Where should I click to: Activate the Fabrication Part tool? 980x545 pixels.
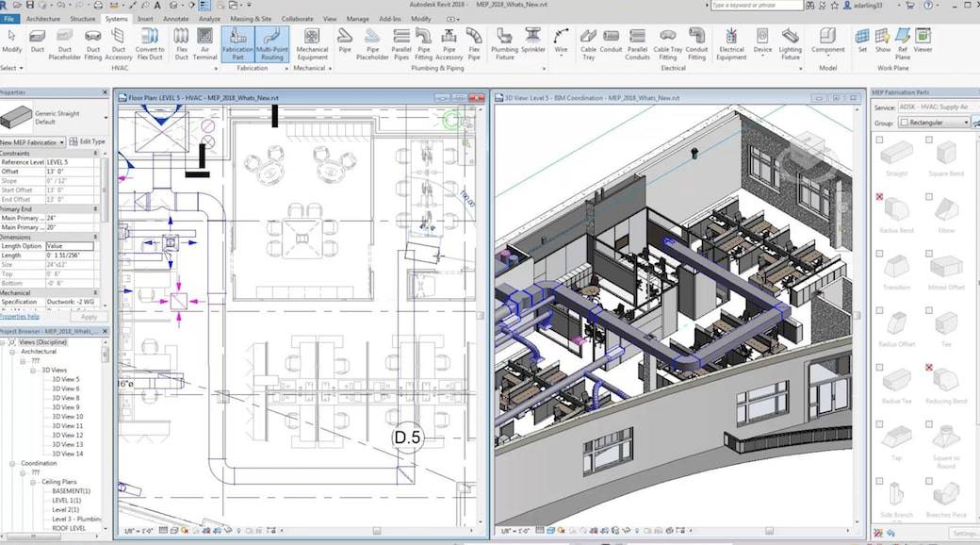click(237, 43)
